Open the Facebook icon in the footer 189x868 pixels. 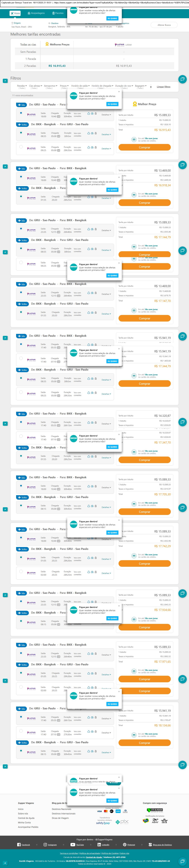point(19,844)
